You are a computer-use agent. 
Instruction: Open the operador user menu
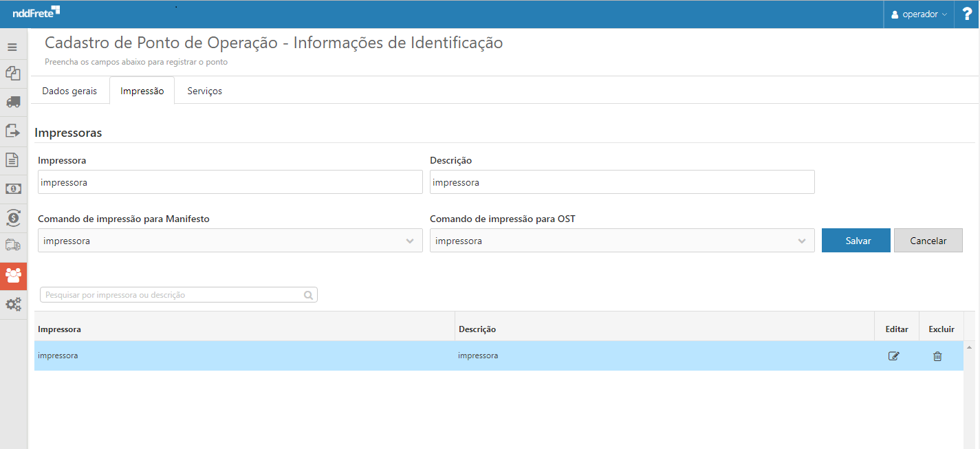click(919, 14)
